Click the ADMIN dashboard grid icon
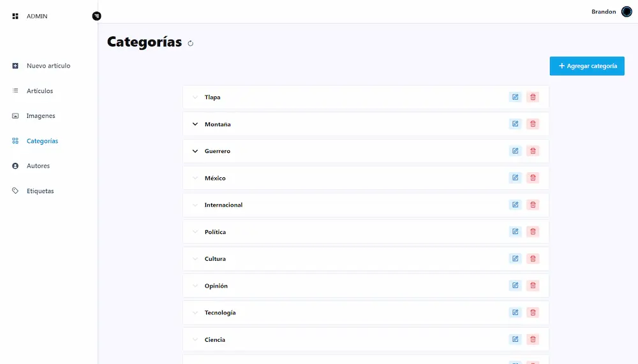This screenshot has height=364, width=638. tap(15, 16)
